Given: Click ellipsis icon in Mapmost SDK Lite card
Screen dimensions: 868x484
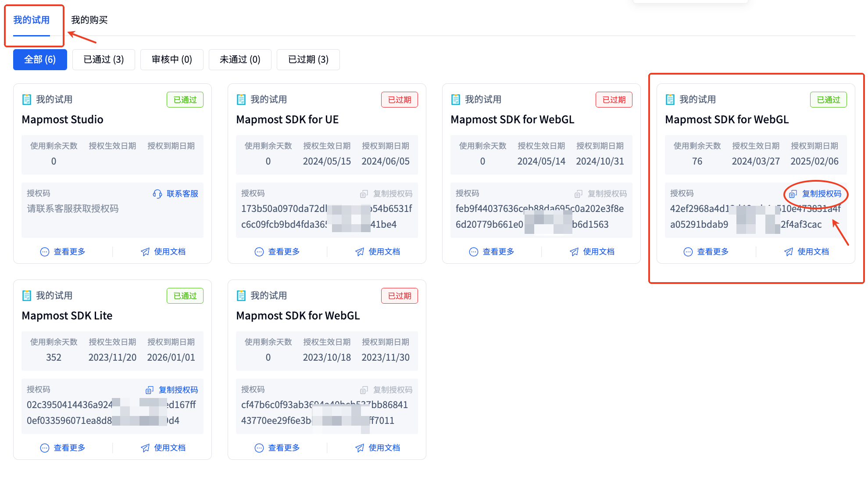Looking at the screenshot, I should pos(45,448).
